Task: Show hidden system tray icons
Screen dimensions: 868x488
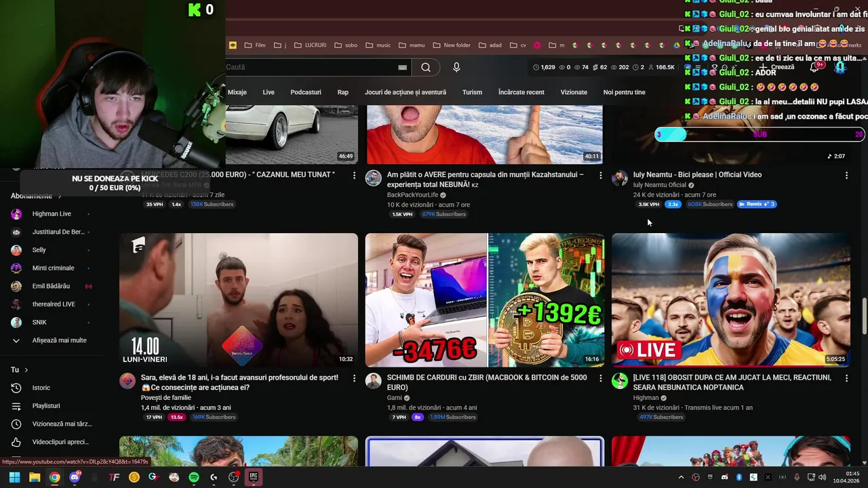Action: click(x=682, y=477)
